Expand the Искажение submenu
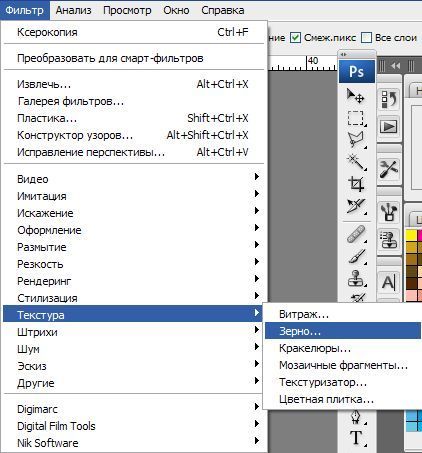Screen dimensions: 422x453 click(134, 213)
